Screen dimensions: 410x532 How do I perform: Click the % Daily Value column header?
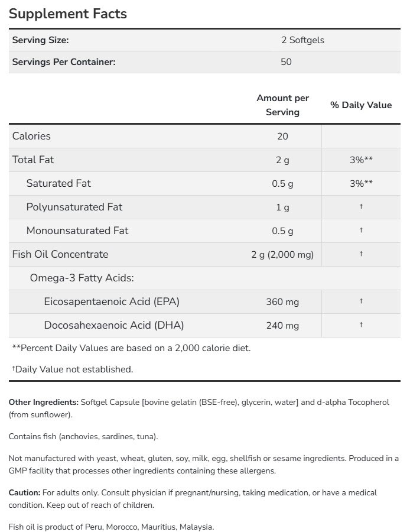[x=361, y=105]
